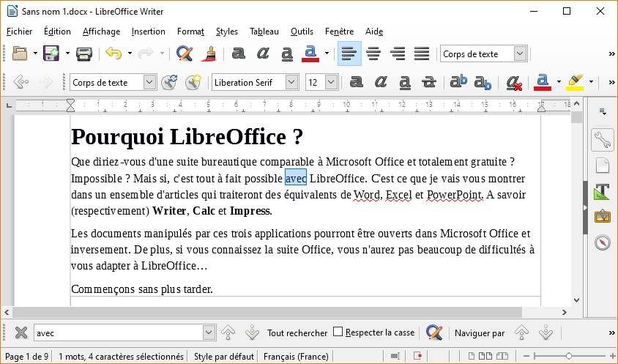
Task: Open the Liberation Serif font dropdown
Action: (x=291, y=83)
